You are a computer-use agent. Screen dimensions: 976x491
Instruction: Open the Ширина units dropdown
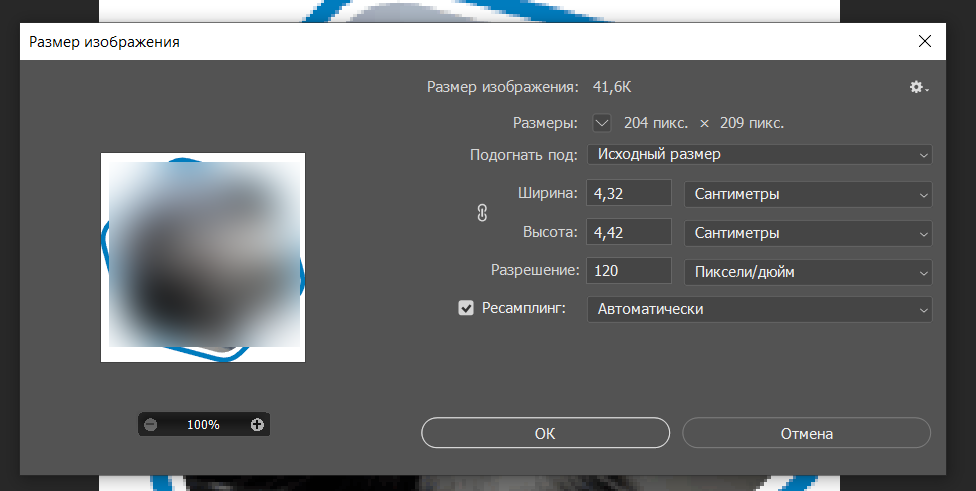point(808,194)
